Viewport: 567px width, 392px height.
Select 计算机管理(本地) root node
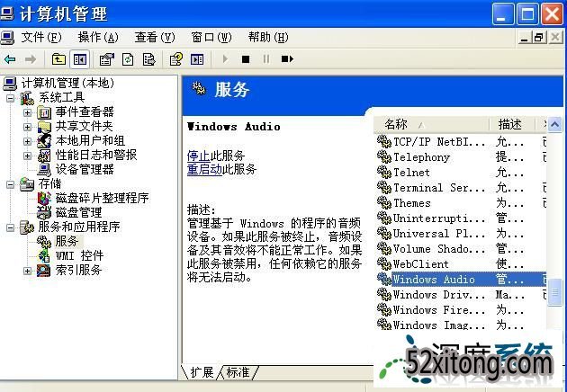click(x=67, y=84)
